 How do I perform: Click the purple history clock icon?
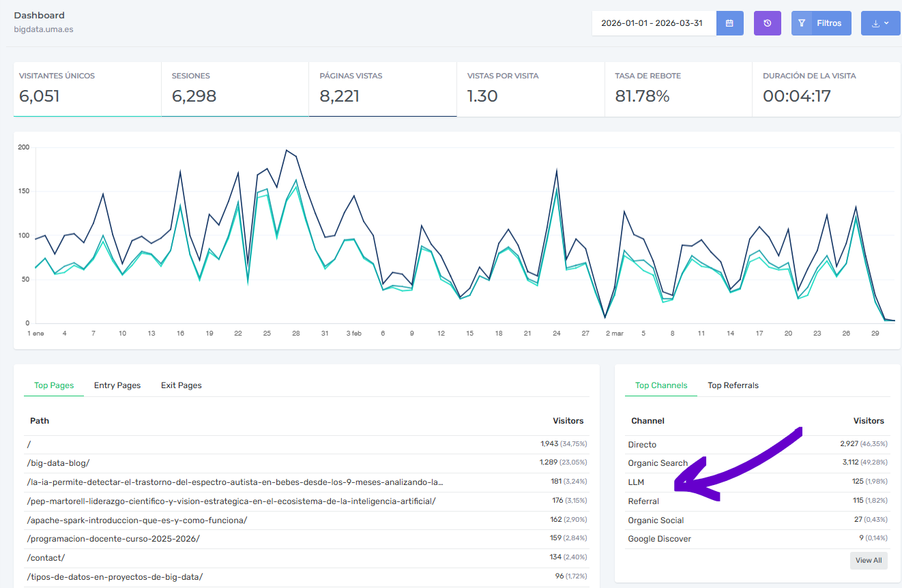point(768,23)
